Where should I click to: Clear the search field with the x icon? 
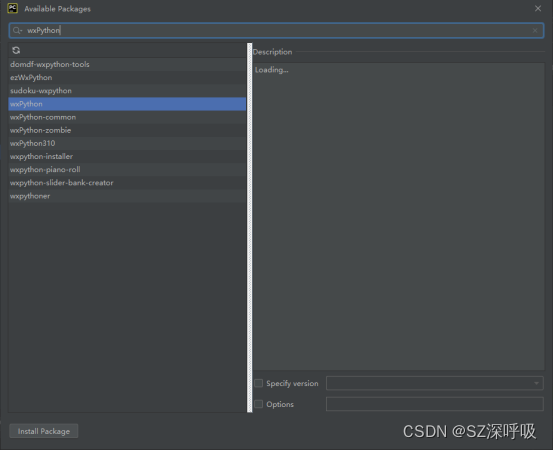click(x=535, y=31)
